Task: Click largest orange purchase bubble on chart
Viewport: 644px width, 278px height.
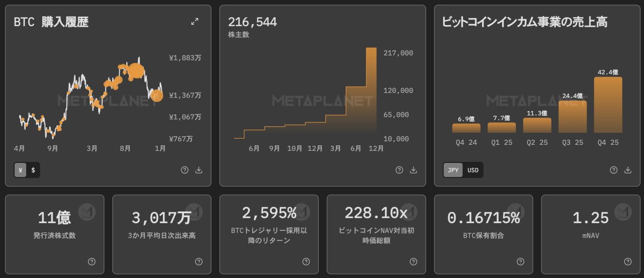Action: [136, 71]
